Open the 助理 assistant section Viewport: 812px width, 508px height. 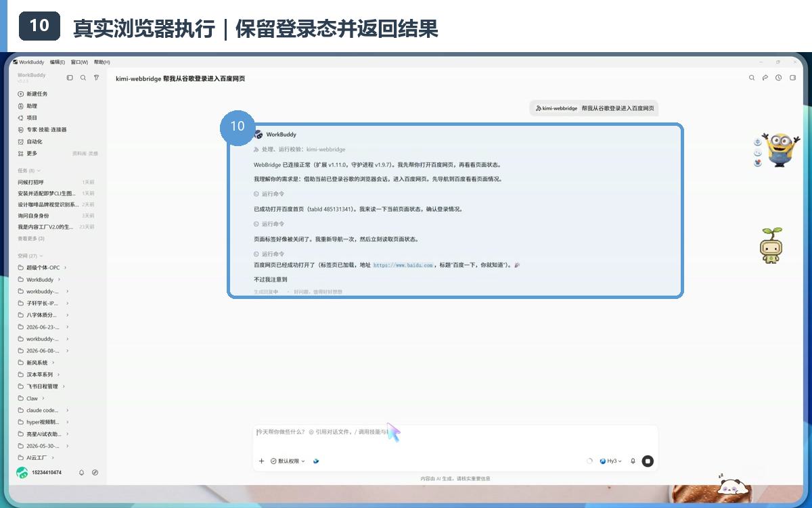27,106
